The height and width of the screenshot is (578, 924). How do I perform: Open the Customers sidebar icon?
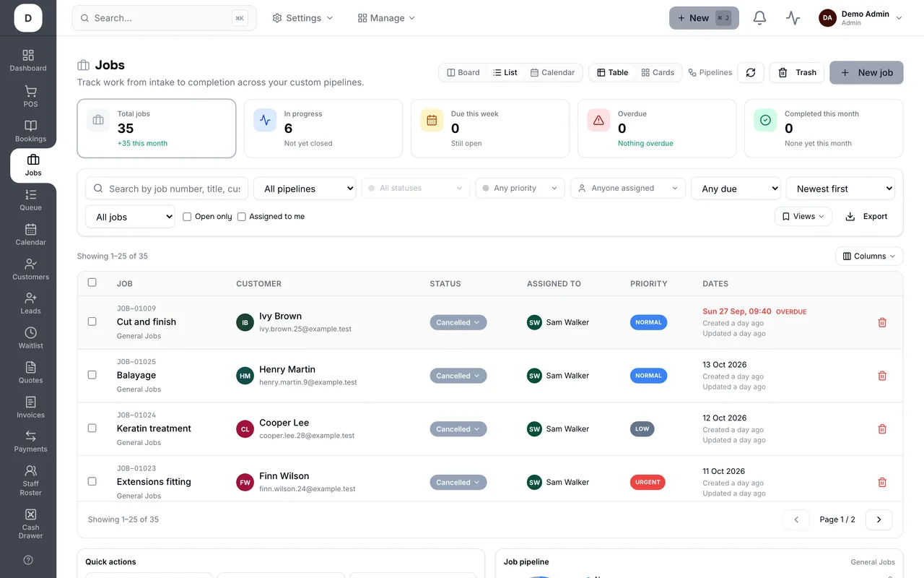pyautogui.click(x=30, y=269)
